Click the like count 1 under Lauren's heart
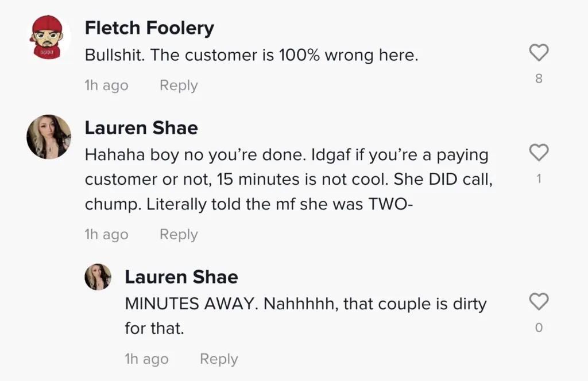Screen dimensions: 588x381 (539, 179)
